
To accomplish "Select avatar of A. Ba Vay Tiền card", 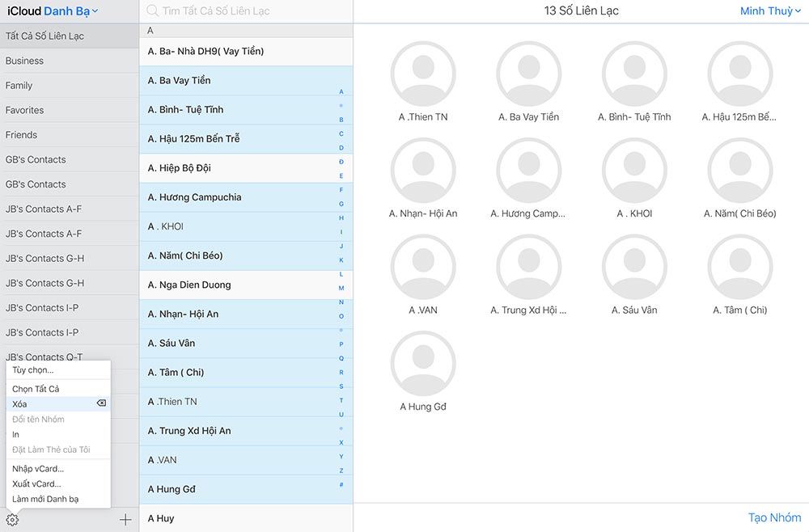I will pyautogui.click(x=529, y=74).
